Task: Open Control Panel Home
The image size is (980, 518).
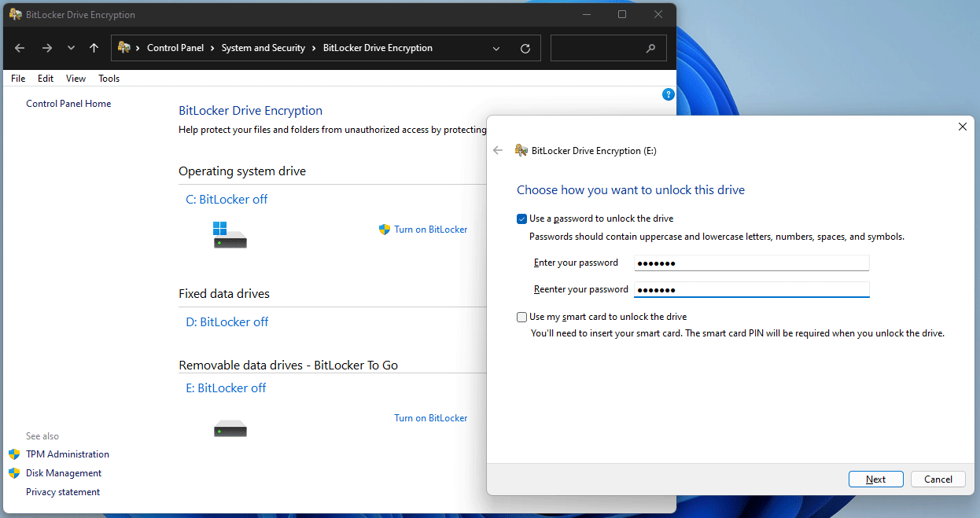Action: tap(68, 104)
